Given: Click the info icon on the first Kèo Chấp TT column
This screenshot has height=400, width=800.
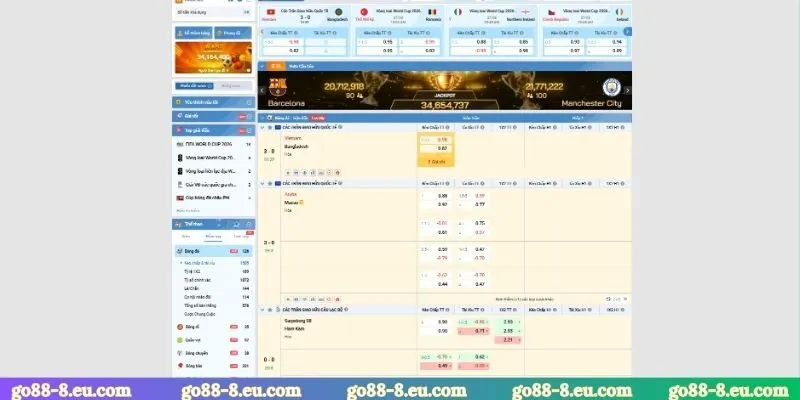Looking at the screenshot, I should click(447, 127).
